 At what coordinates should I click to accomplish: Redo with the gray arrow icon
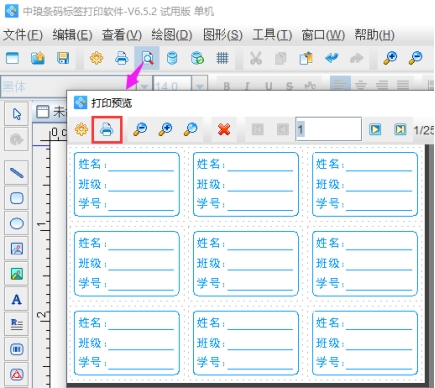[356, 58]
